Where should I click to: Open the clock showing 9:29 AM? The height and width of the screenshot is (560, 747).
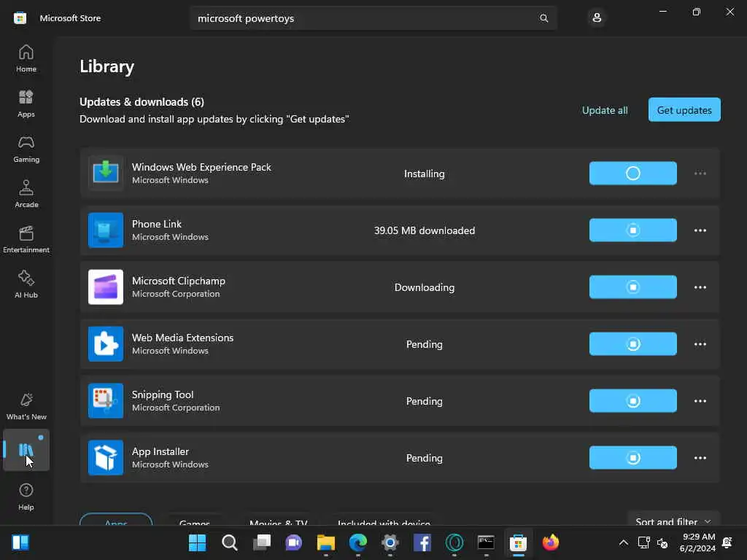pyautogui.click(x=697, y=542)
